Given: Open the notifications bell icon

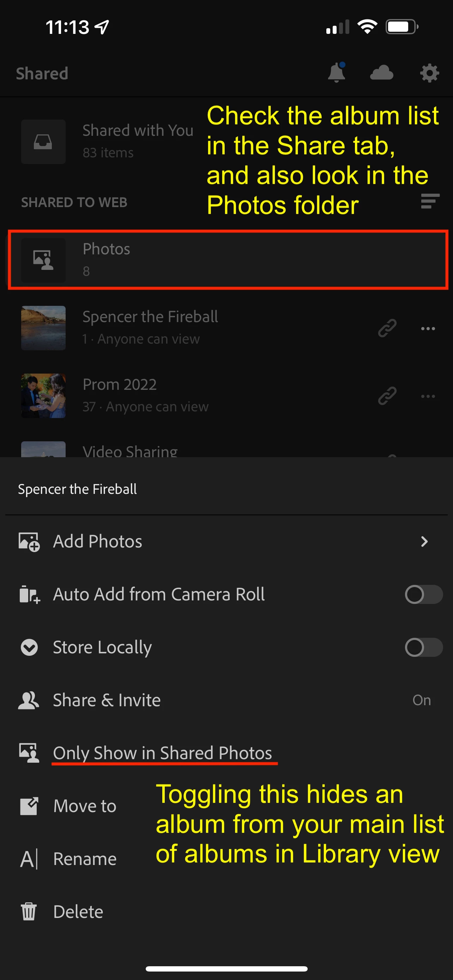Looking at the screenshot, I should [x=336, y=73].
